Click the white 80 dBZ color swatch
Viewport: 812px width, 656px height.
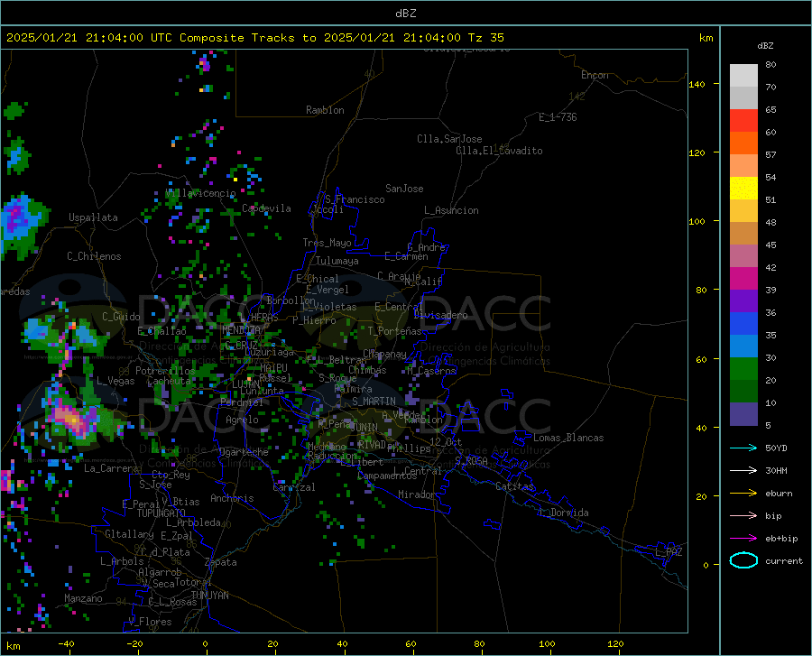click(x=743, y=75)
